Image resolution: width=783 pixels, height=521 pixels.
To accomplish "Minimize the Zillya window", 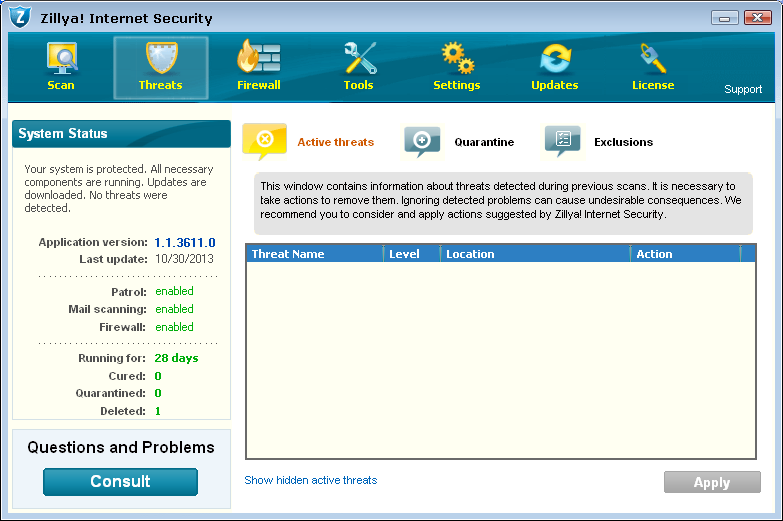I will (x=725, y=18).
